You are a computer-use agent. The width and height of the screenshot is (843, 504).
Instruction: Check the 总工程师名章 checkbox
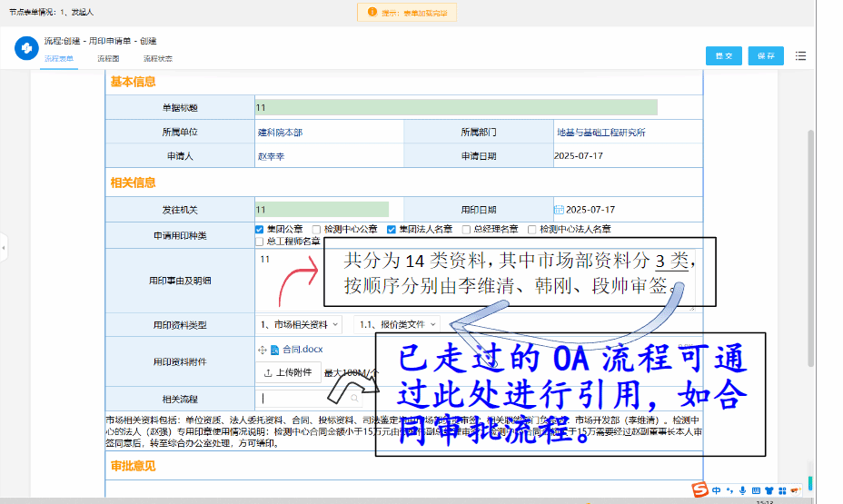tap(259, 242)
